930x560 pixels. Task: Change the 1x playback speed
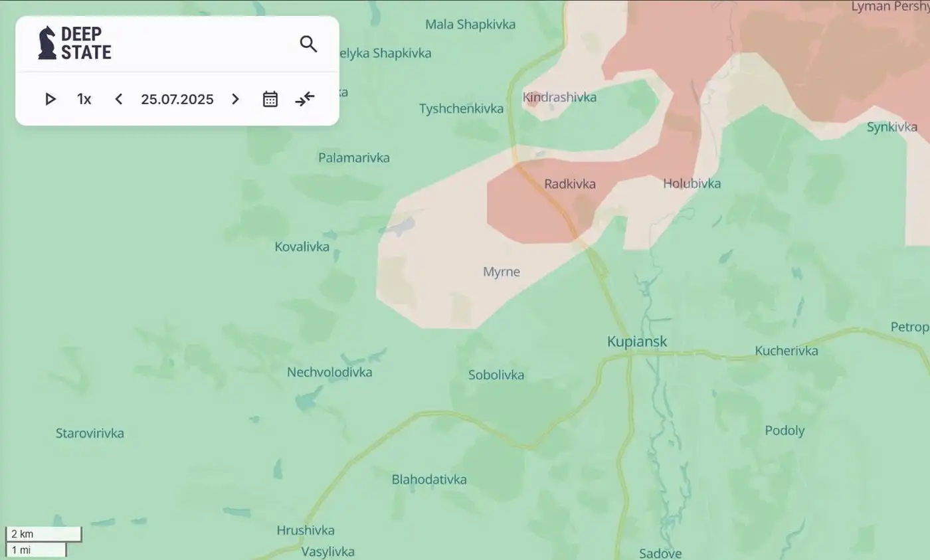[x=84, y=99]
